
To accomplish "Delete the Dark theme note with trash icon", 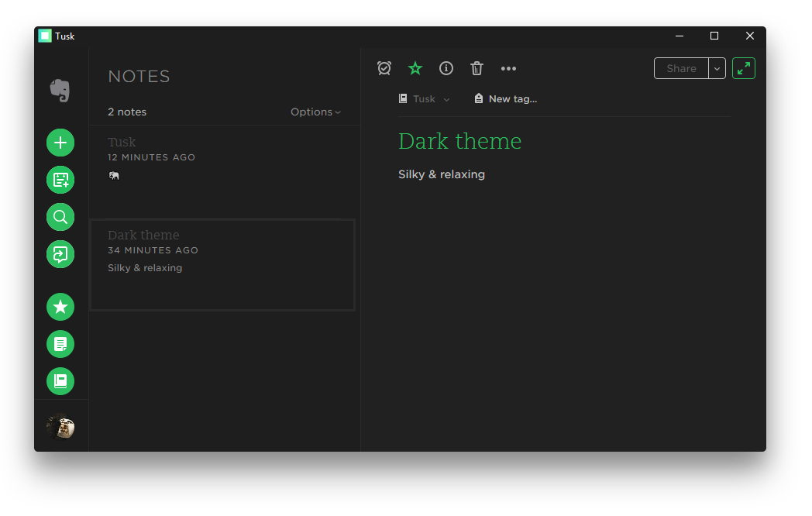I will pos(477,68).
